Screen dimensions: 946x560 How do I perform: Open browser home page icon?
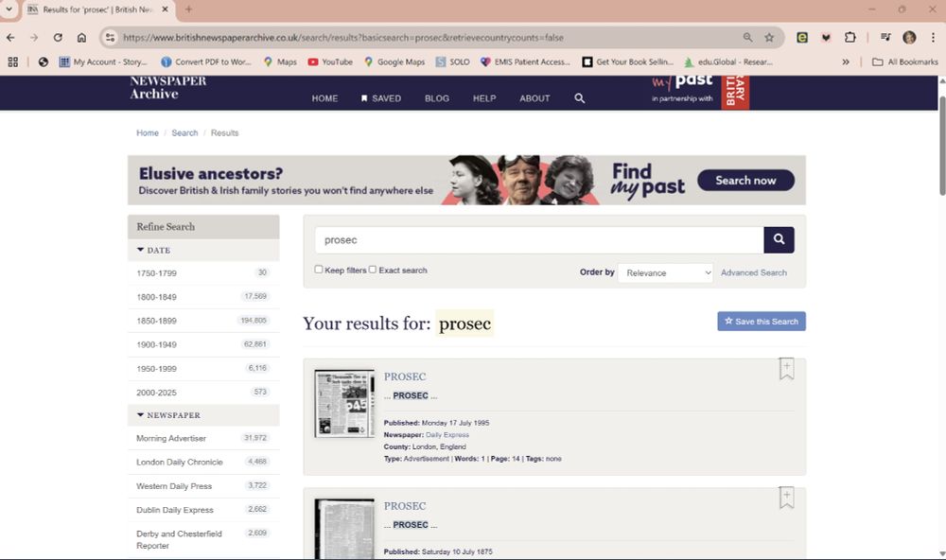click(x=81, y=38)
